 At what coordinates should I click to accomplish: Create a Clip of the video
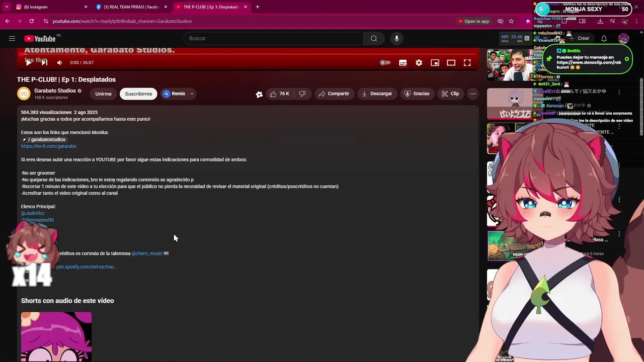(450, 94)
